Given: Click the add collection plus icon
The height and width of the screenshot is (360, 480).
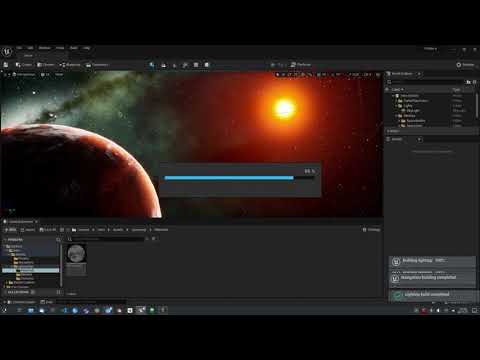Looking at the screenshot, I should 59,292.
